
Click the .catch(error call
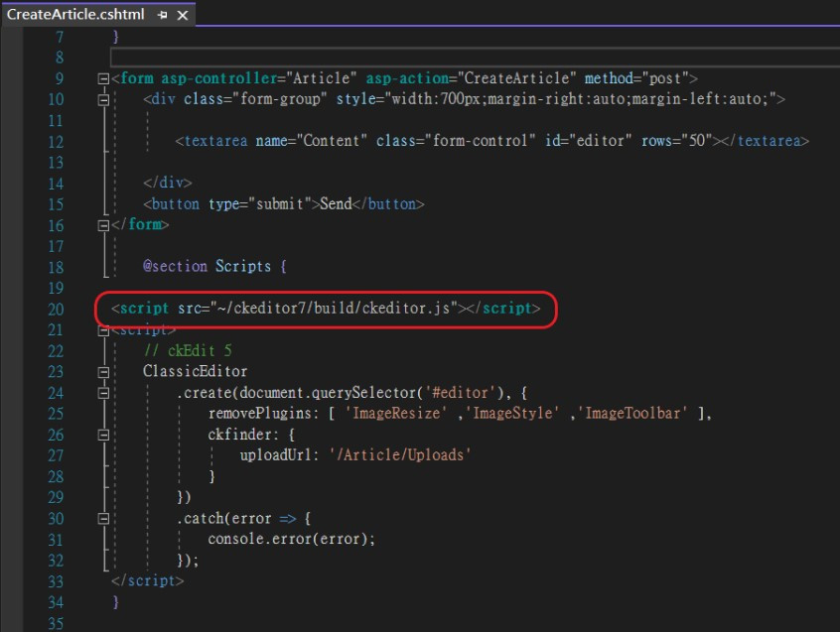224,518
